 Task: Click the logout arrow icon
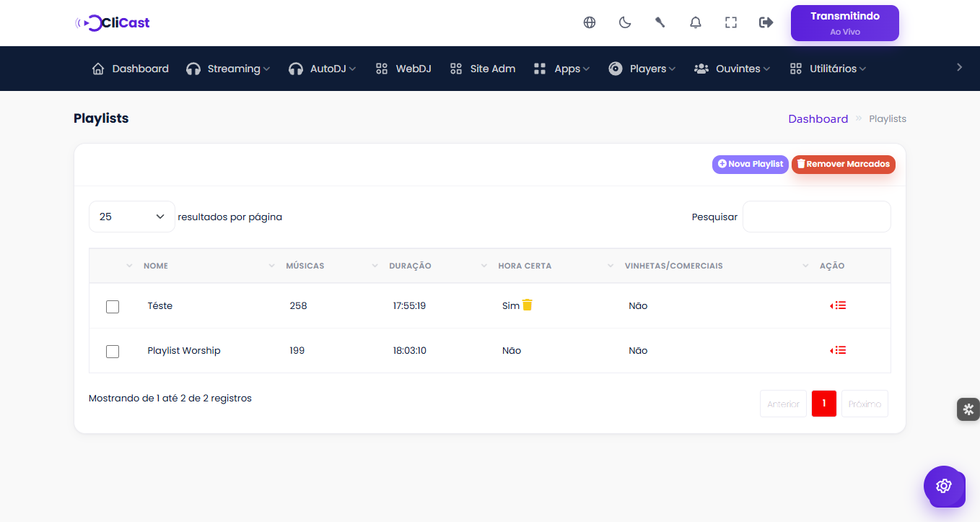tap(766, 22)
